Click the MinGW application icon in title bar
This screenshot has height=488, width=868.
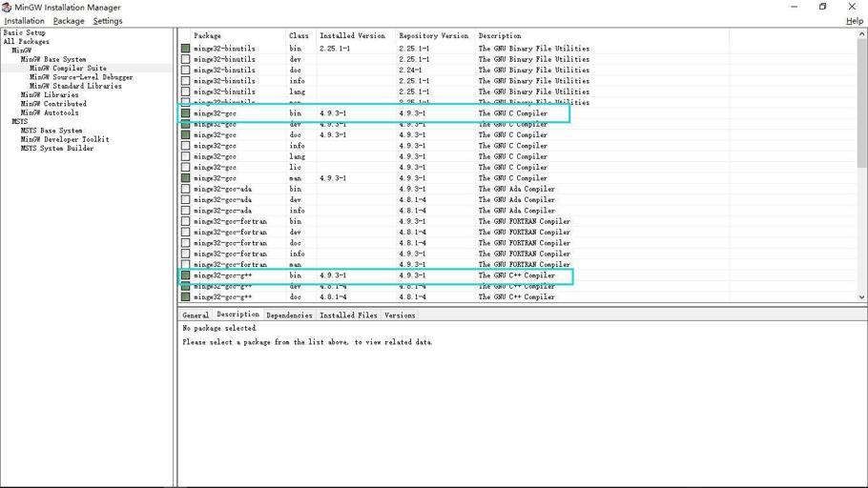7,8
